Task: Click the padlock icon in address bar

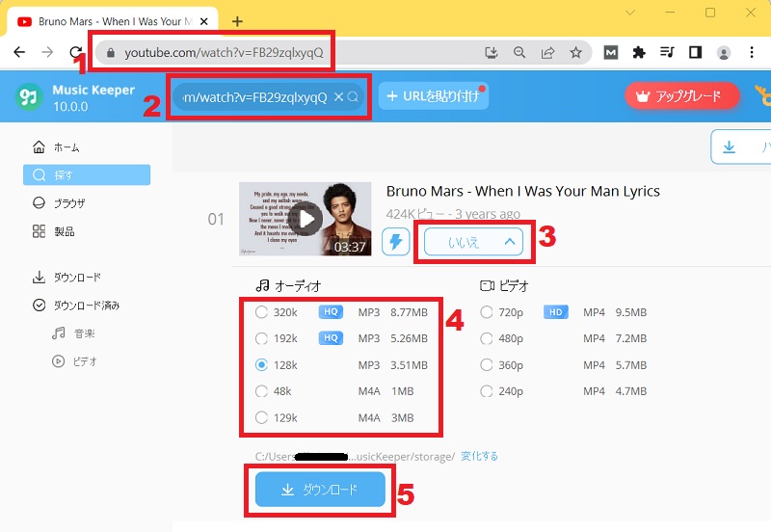Action: click(111, 53)
